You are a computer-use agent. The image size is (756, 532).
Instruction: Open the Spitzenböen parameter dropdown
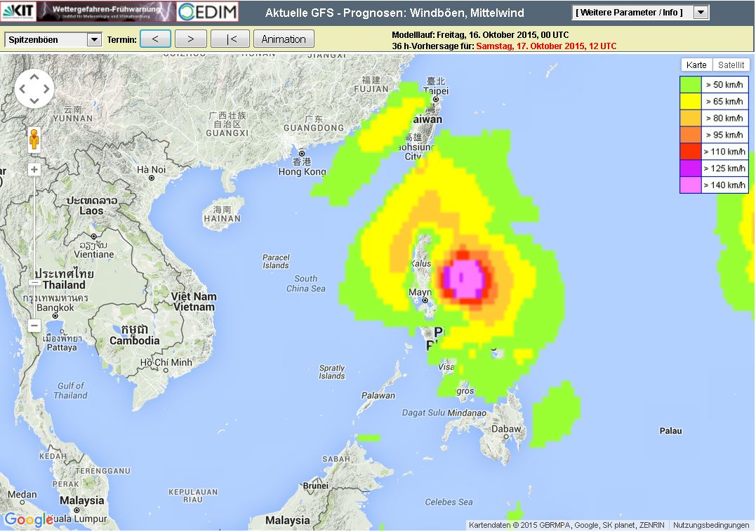point(53,39)
